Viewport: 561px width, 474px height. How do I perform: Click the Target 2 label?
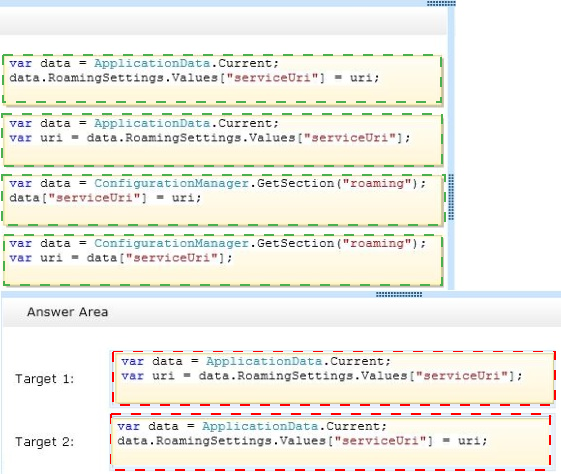[x=45, y=442]
